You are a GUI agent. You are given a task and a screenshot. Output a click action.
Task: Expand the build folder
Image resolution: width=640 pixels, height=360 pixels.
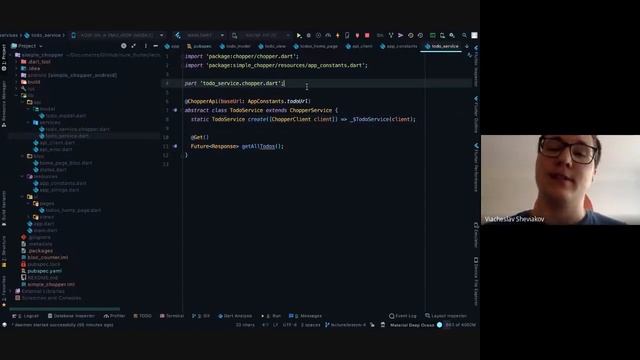point(17,82)
